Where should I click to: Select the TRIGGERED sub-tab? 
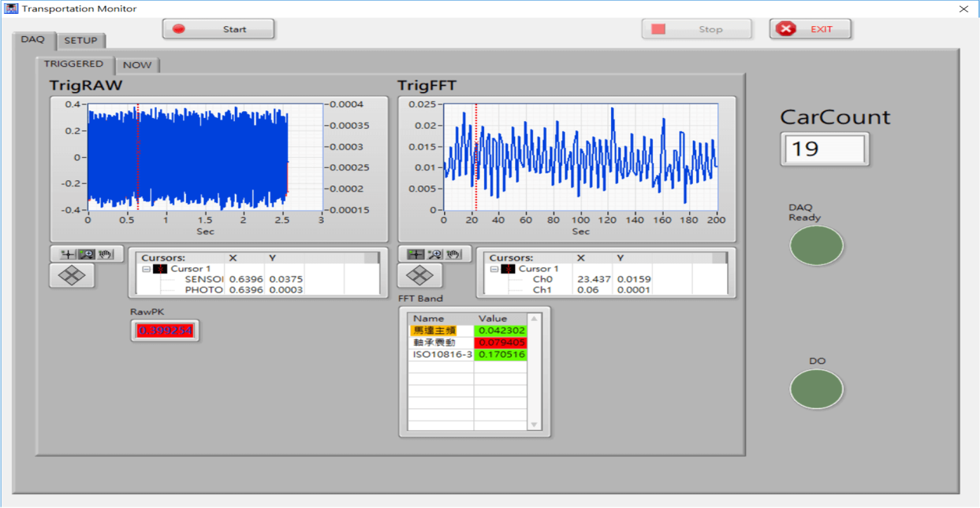(x=73, y=64)
